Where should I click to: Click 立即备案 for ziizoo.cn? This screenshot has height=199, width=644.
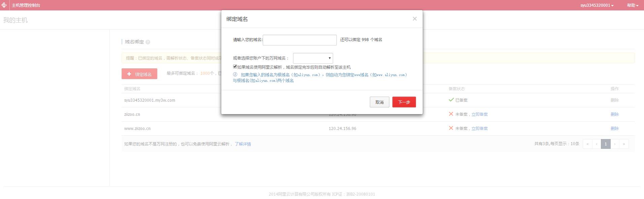(x=479, y=114)
